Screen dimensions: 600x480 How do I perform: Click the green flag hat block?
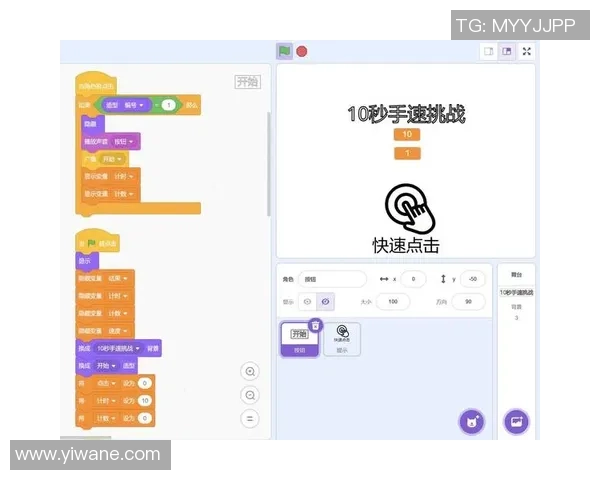point(98,242)
